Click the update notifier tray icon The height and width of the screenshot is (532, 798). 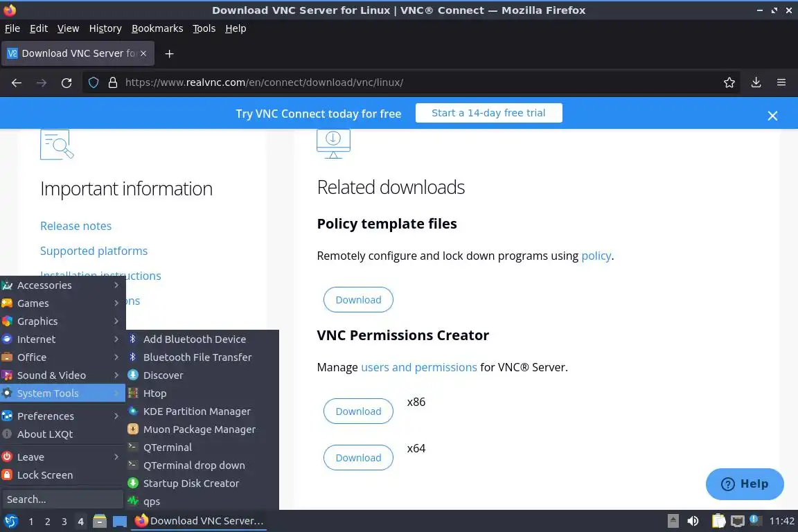point(756,520)
